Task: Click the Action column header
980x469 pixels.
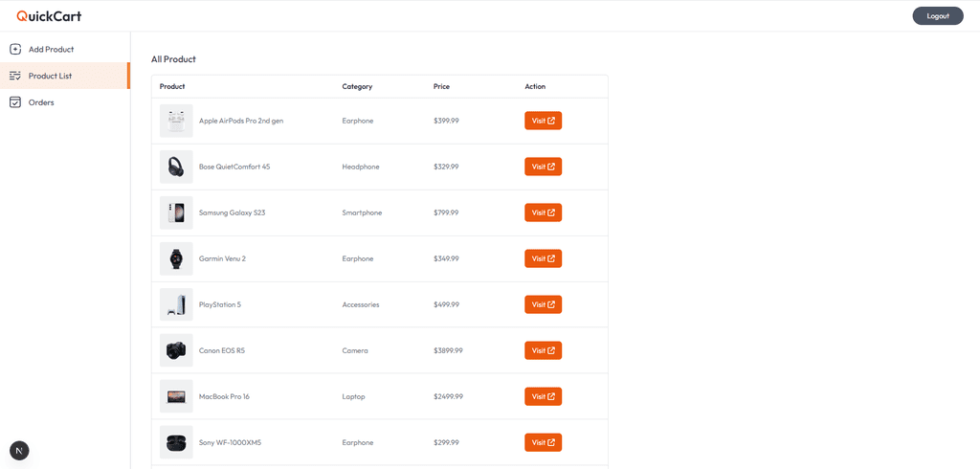Action: [x=535, y=87]
